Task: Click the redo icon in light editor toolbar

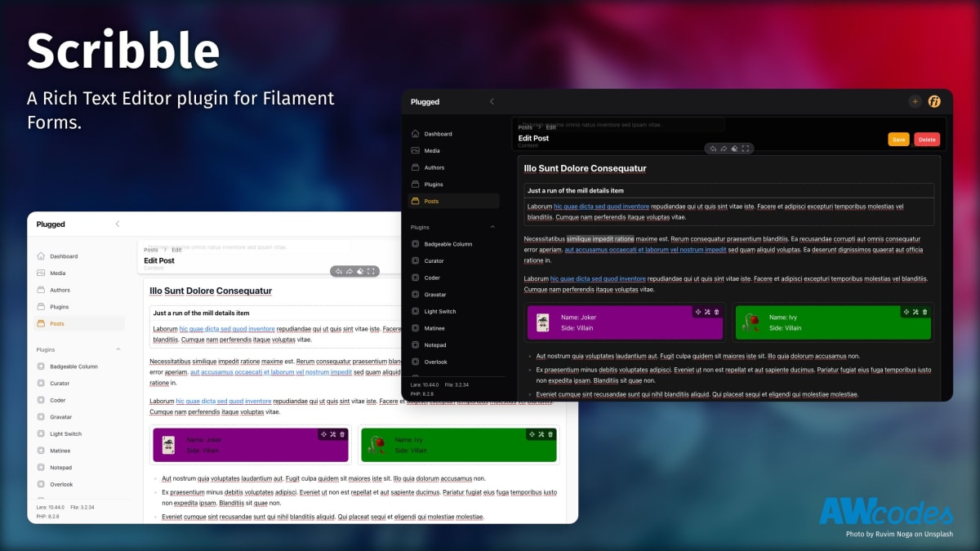Action: (x=349, y=271)
